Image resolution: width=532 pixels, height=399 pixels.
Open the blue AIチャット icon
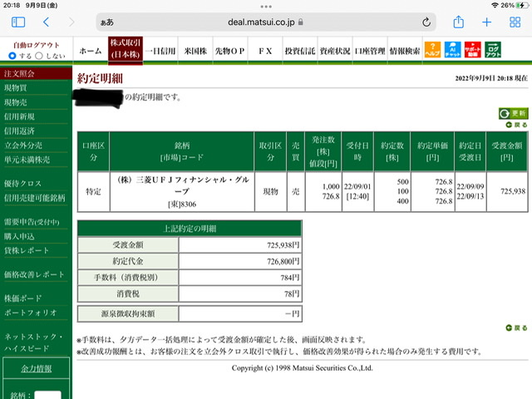coord(452,50)
